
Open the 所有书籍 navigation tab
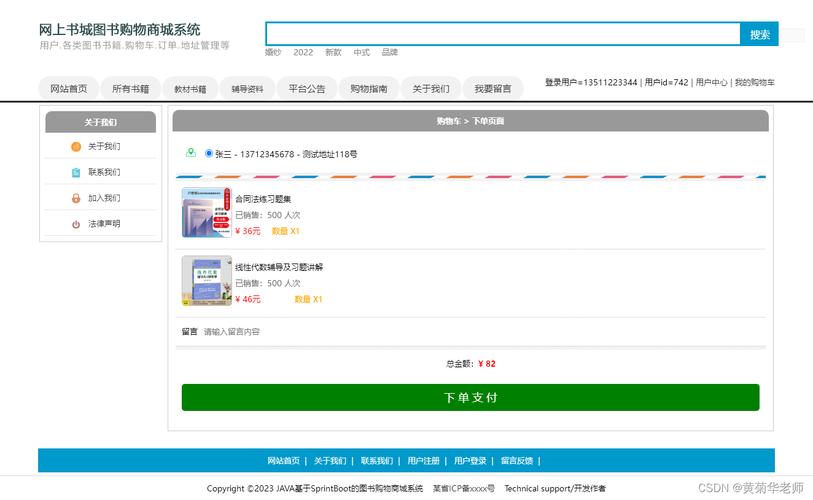point(131,89)
